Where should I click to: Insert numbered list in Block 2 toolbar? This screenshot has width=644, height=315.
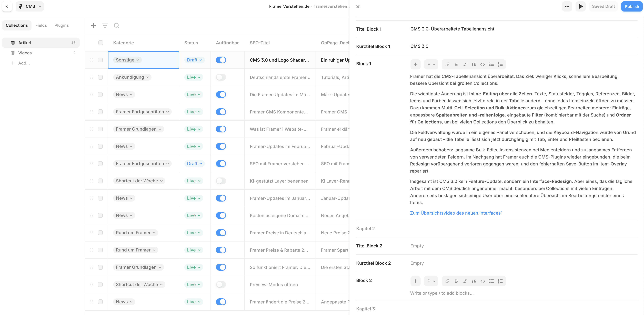click(x=500, y=281)
